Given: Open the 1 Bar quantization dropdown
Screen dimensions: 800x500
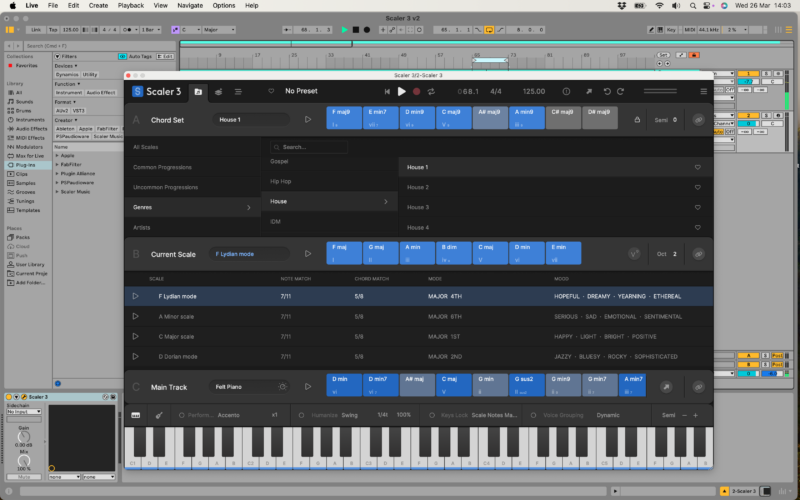Looking at the screenshot, I should [x=151, y=30].
